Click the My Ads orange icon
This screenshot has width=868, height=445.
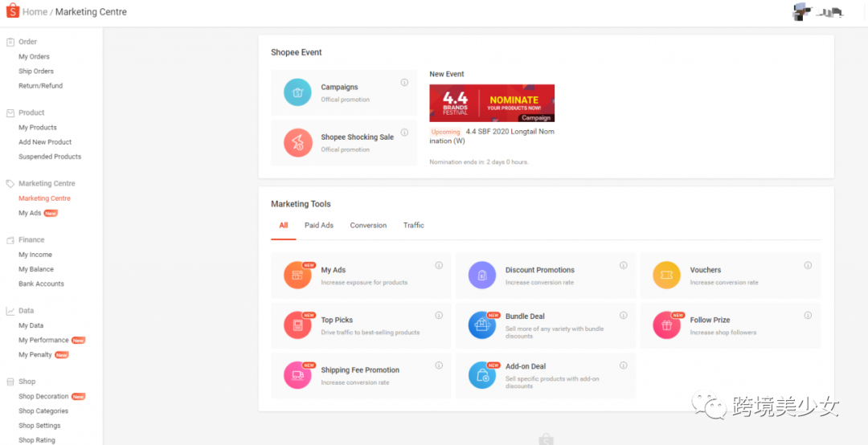tap(298, 275)
